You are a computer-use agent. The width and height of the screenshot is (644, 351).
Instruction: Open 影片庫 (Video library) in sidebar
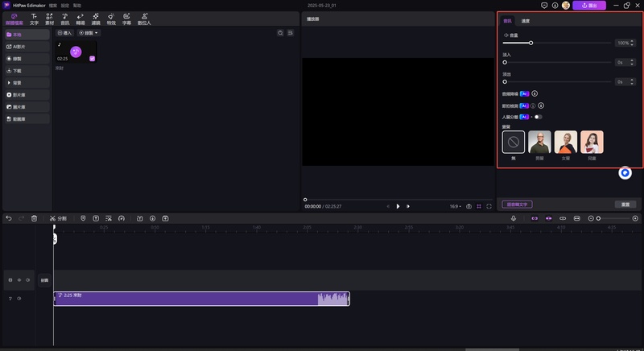point(27,95)
